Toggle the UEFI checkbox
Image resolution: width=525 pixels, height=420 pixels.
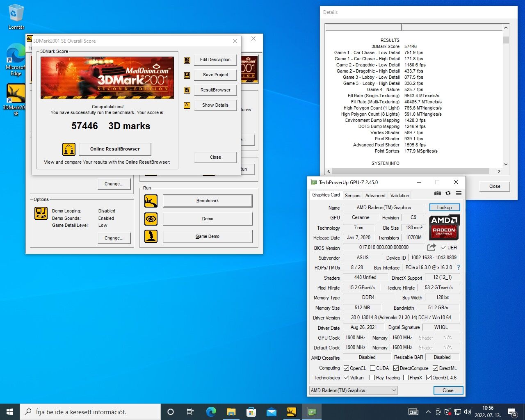point(443,247)
